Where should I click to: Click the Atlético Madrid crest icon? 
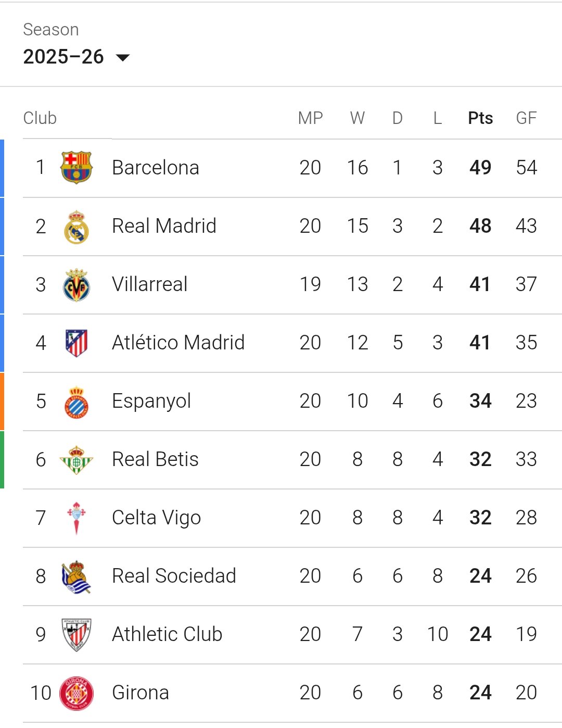76,343
